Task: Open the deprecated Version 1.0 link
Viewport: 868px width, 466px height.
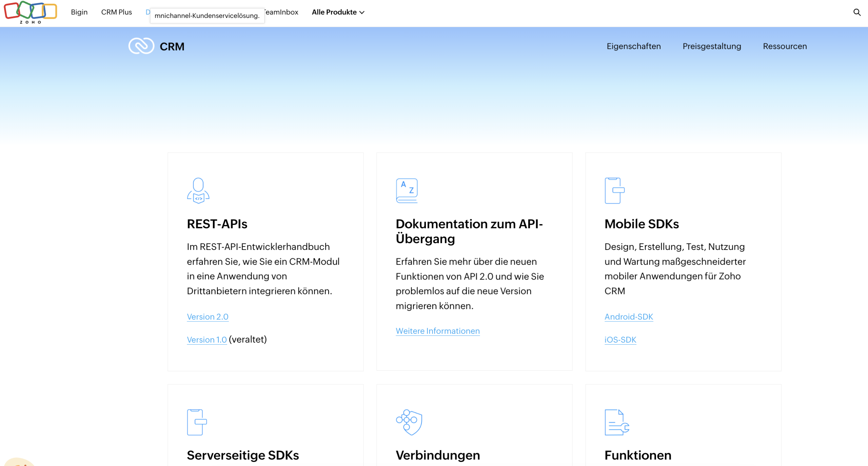Action: [206, 339]
